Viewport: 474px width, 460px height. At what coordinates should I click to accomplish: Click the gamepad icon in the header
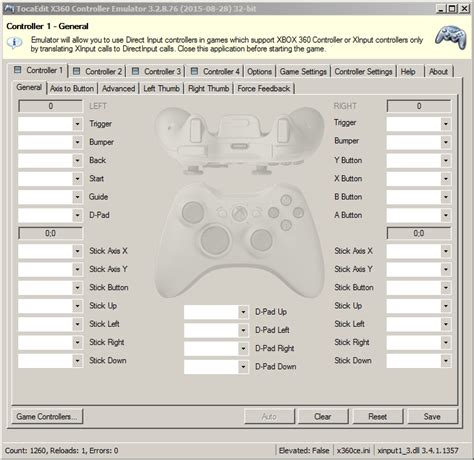(x=451, y=37)
